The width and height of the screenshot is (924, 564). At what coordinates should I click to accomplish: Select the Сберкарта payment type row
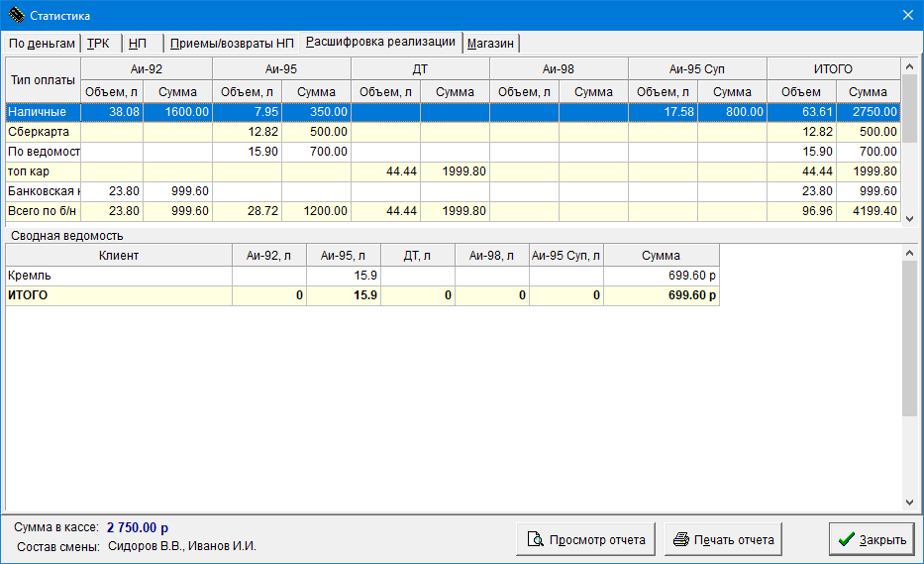point(43,132)
